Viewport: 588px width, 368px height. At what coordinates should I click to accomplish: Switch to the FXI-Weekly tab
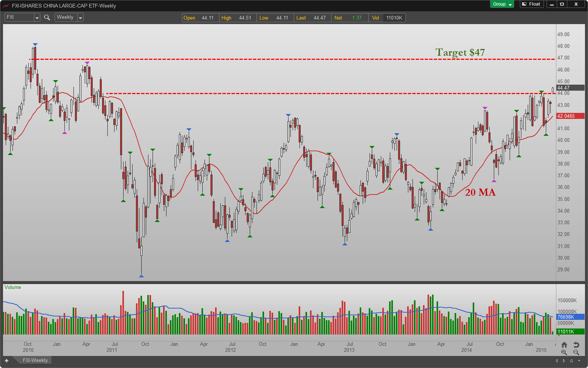click(x=35, y=360)
